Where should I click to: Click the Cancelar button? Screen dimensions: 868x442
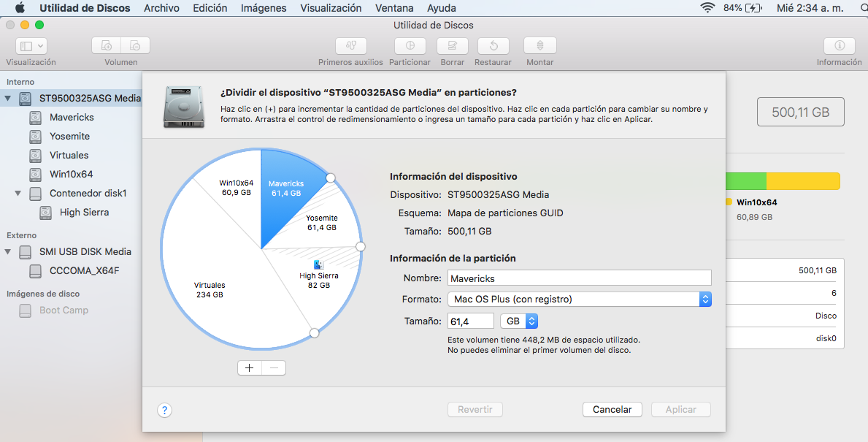click(x=612, y=409)
